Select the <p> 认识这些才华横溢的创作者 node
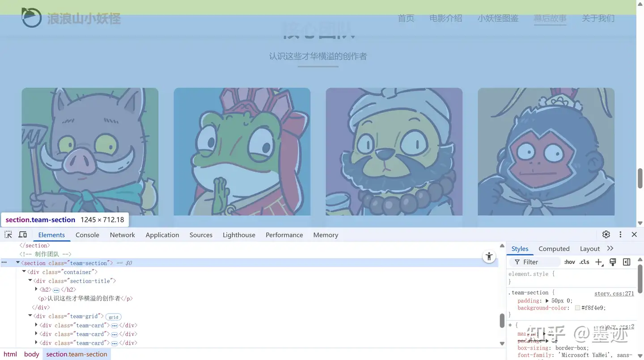This screenshot has width=644, height=360. click(85, 298)
